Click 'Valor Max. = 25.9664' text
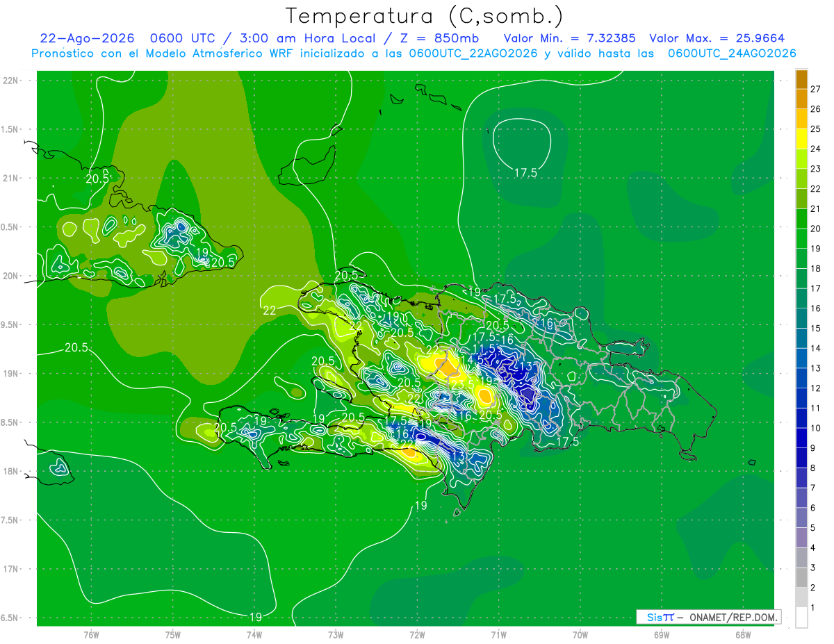834x644 pixels. tap(717, 38)
